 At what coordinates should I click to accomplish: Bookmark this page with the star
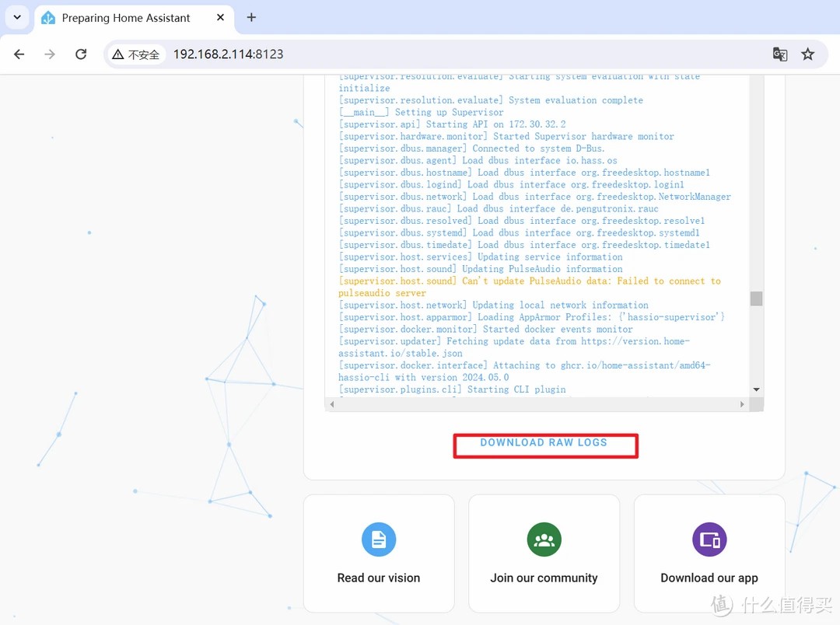click(808, 54)
